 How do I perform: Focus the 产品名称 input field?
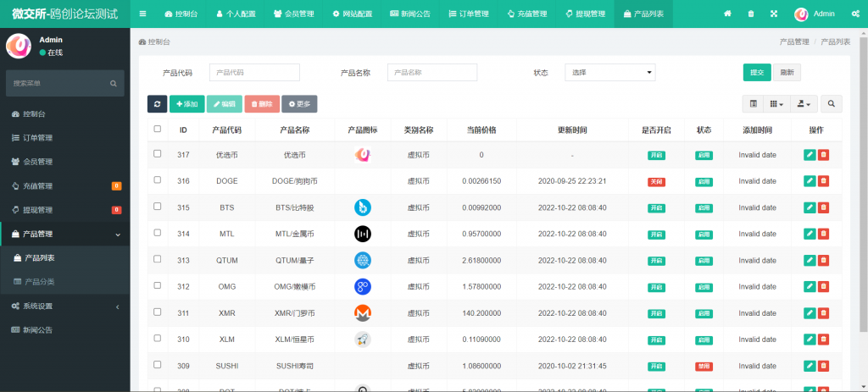(432, 73)
